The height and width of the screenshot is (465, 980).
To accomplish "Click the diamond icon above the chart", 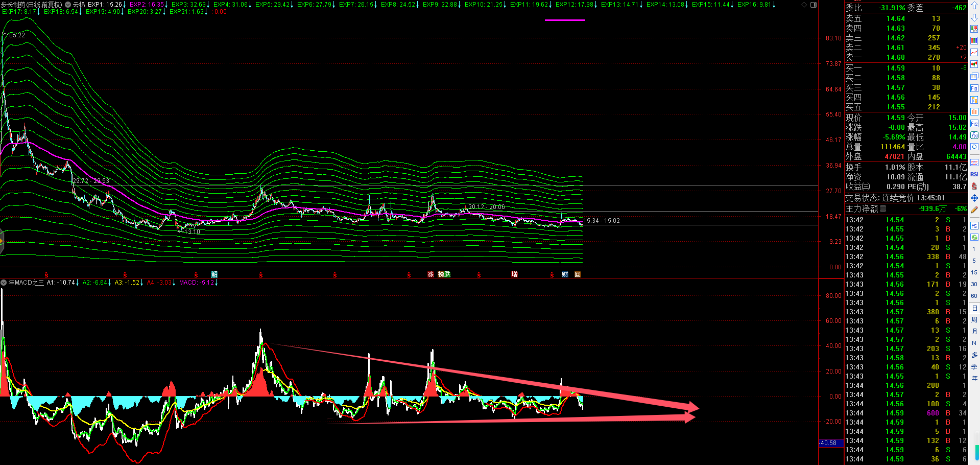I will (x=804, y=5).
